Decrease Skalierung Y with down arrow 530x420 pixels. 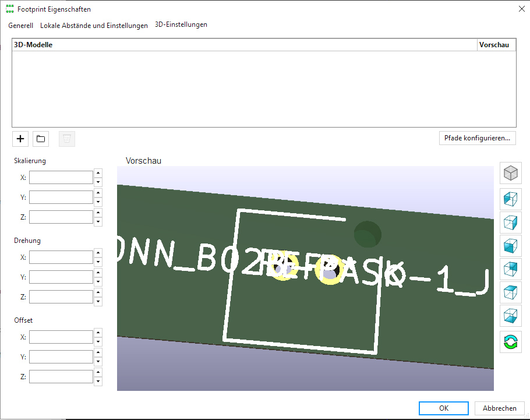point(98,202)
